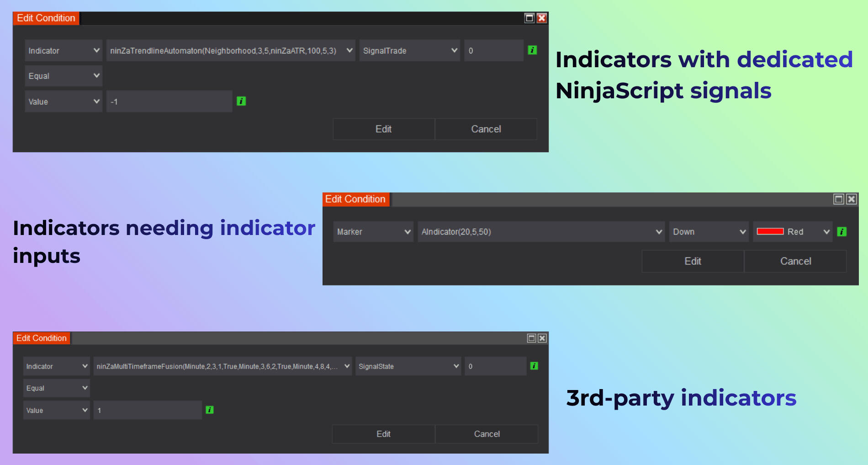The width and height of the screenshot is (868, 465).
Task: Click green info icon beside Red color dropdown
Action: (x=842, y=232)
